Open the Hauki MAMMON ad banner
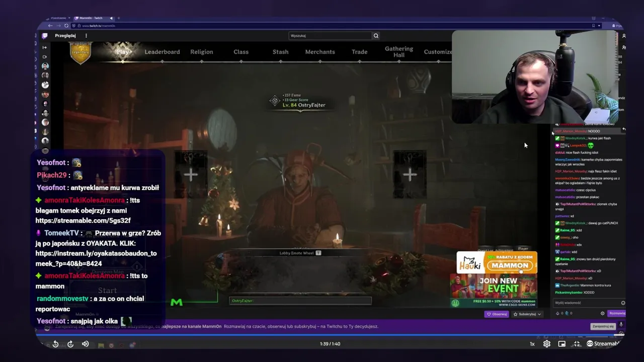The width and height of the screenshot is (644, 362). 497,262
